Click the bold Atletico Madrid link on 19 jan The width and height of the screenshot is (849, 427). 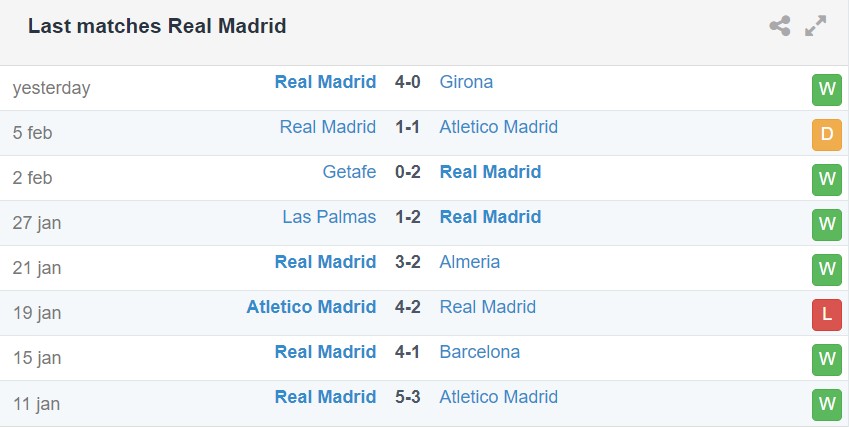tap(311, 307)
